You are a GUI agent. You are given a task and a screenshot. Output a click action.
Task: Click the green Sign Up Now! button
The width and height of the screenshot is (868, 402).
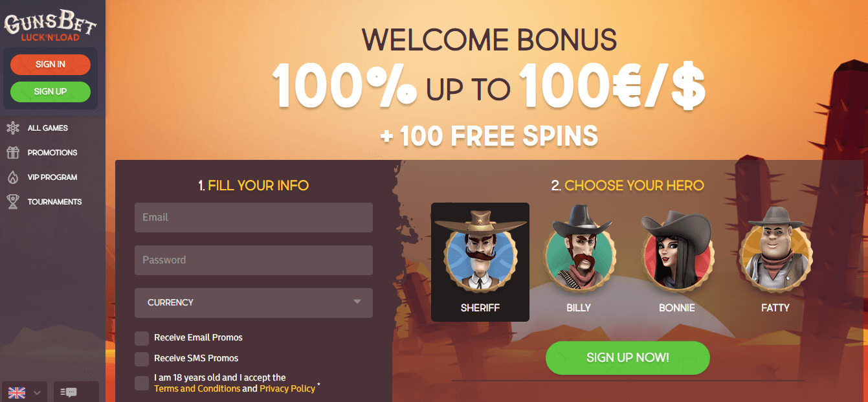click(628, 358)
